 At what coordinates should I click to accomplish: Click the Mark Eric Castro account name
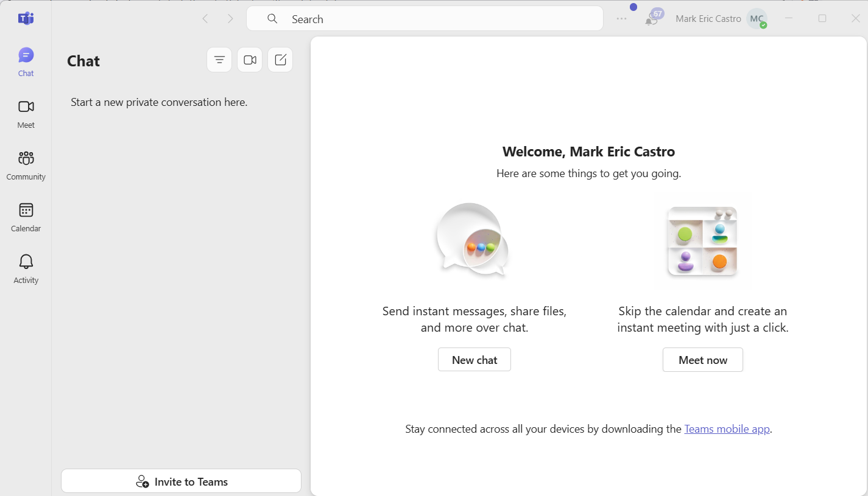pos(708,19)
